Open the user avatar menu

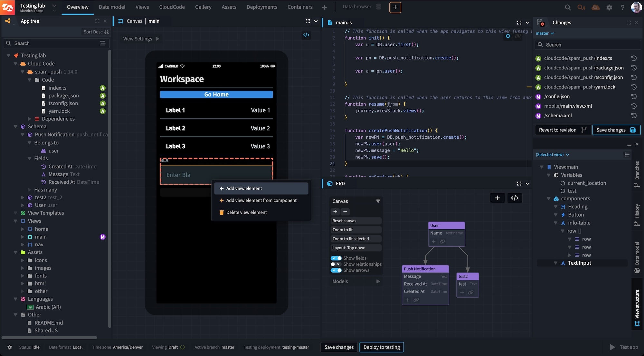point(636,7)
